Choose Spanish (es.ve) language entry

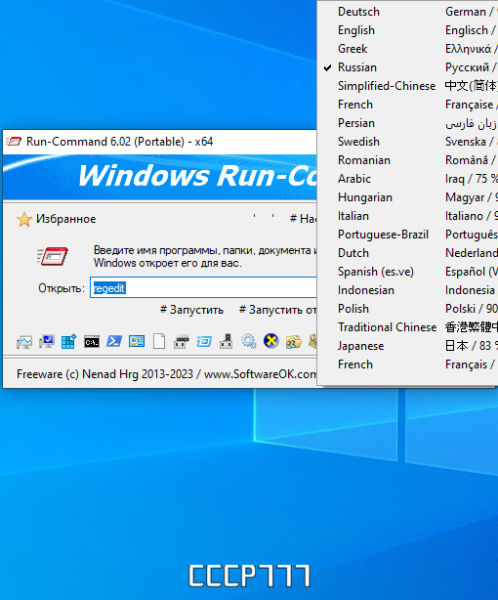(x=407, y=272)
